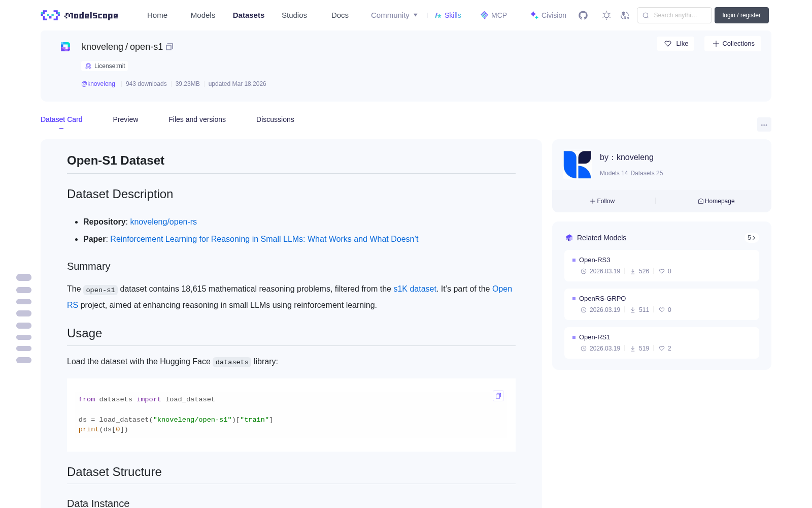Open knoveleng Homepage
The width and height of the screenshot is (812, 508).
(x=716, y=201)
